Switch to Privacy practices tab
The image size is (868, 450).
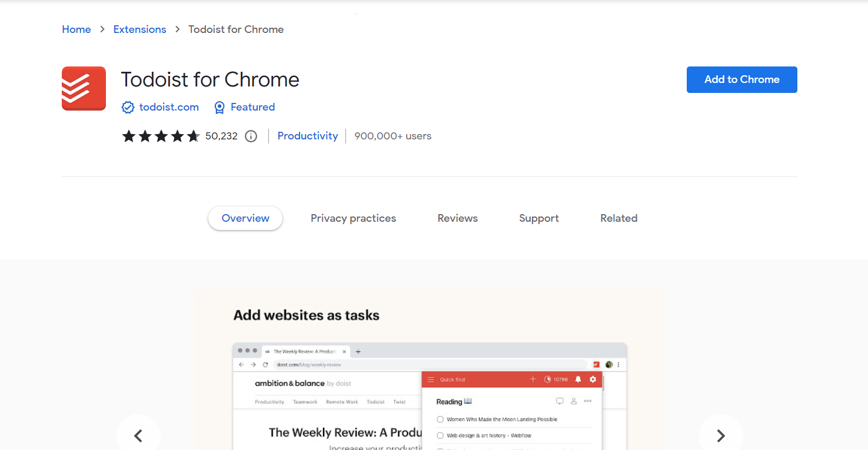coord(353,218)
